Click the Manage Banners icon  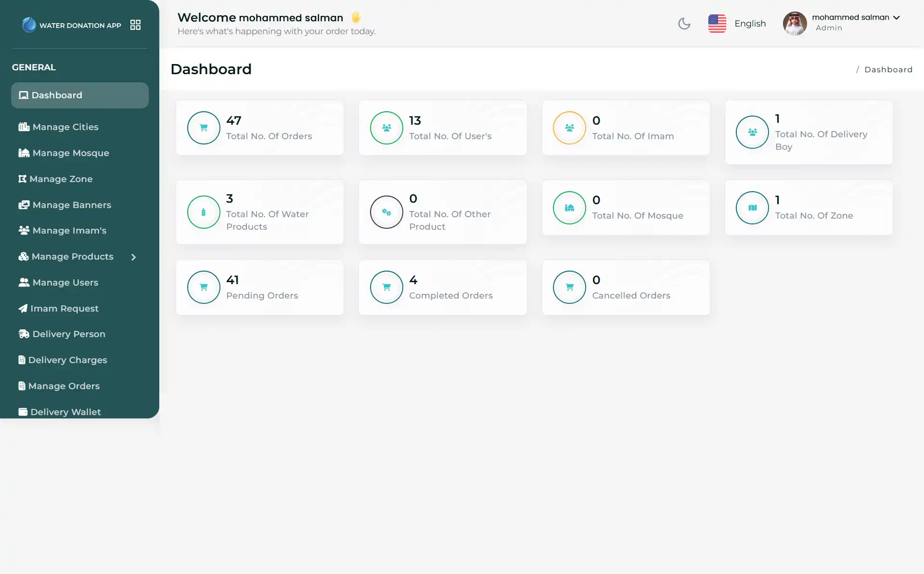pos(23,205)
